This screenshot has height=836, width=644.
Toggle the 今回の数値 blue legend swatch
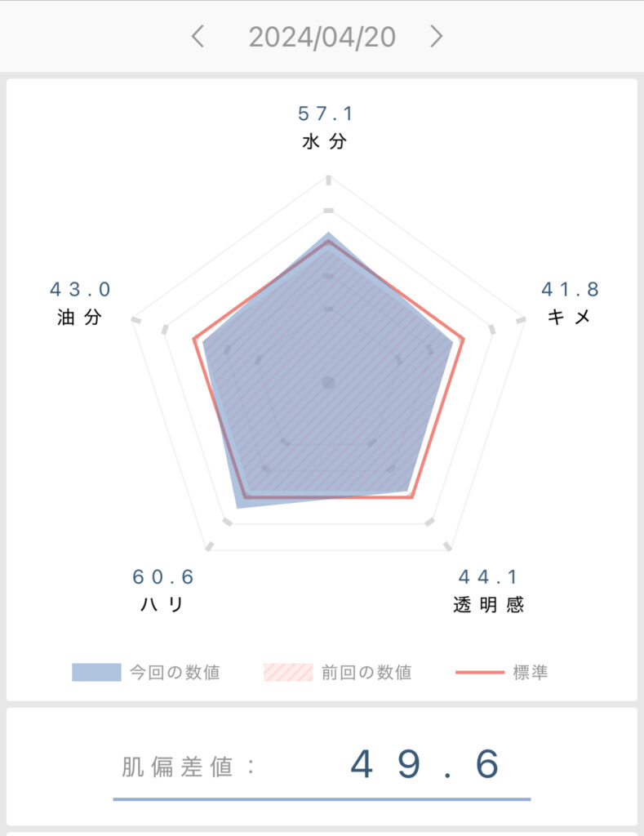pyautogui.click(x=96, y=673)
